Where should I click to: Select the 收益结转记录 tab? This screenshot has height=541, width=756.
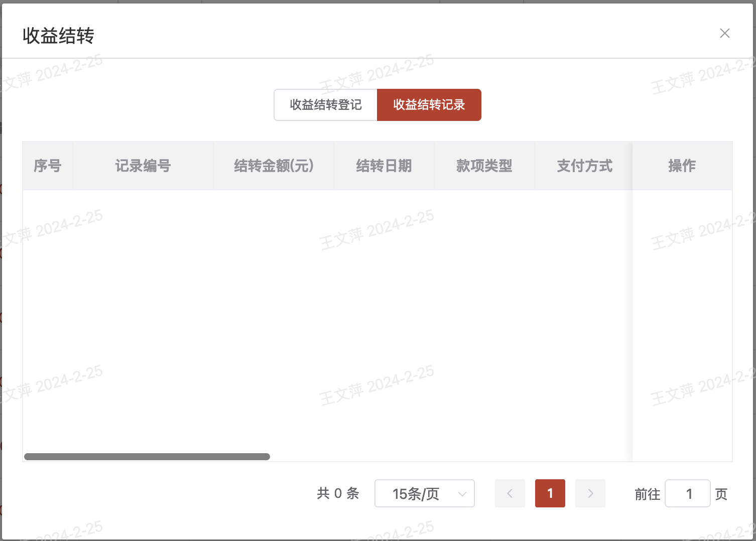click(x=429, y=105)
